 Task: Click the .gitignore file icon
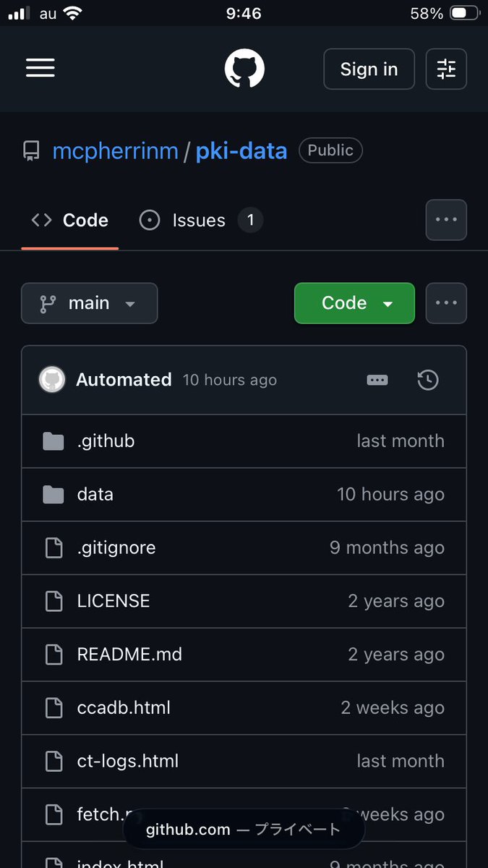coord(54,548)
